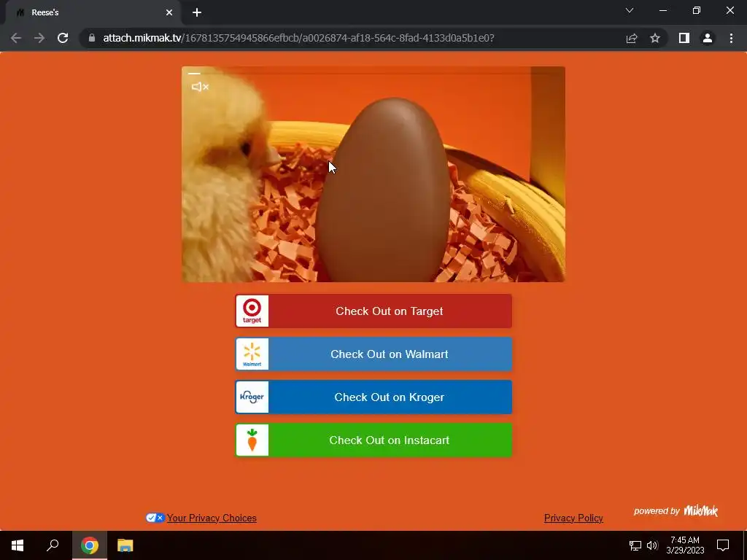The height and width of the screenshot is (560, 747).
Task: Click the Walmart spark logo
Action: pos(252,354)
